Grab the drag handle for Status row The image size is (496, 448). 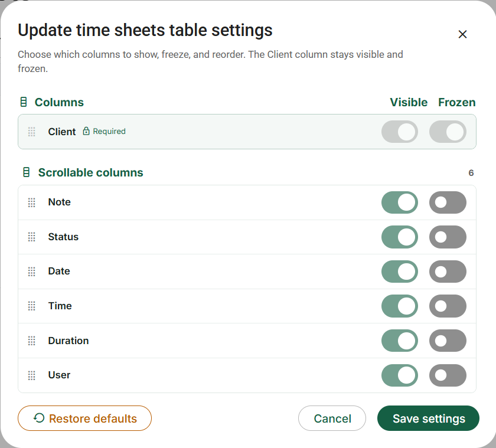32,237
